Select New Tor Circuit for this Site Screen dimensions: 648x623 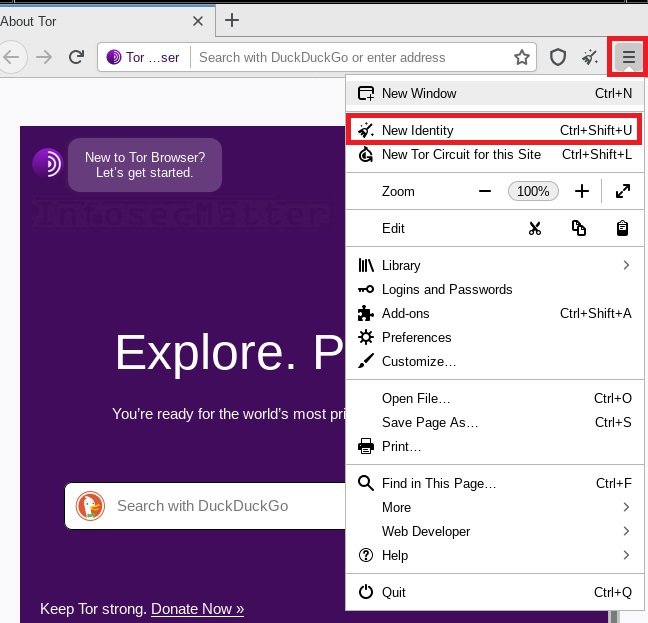pos(495,155)
